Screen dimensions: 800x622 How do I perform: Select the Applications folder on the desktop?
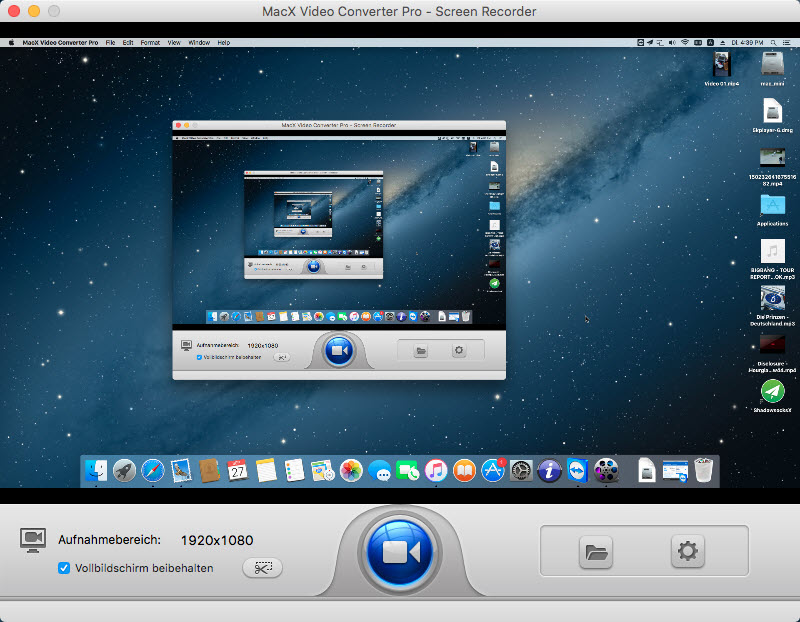(772, 210)
